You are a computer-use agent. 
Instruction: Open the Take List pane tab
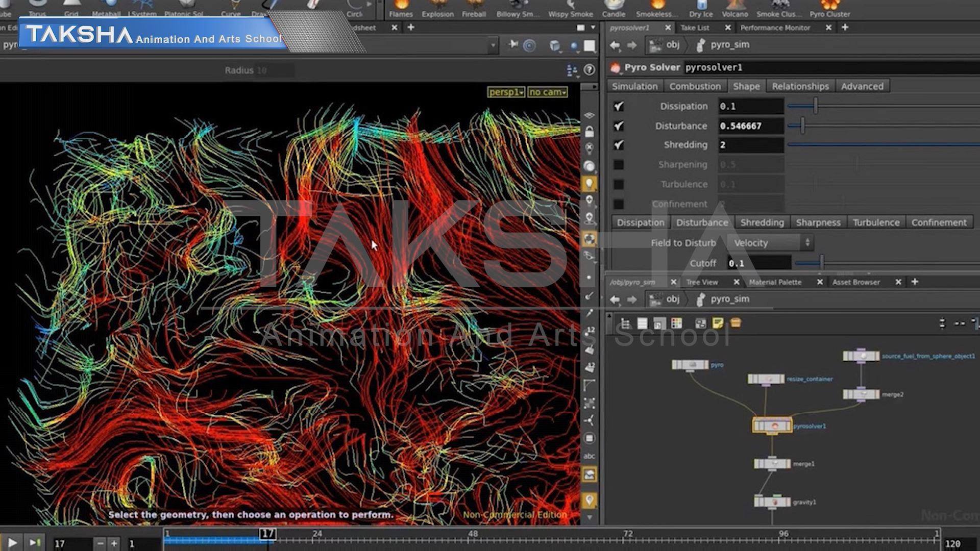tap(695, 28)
